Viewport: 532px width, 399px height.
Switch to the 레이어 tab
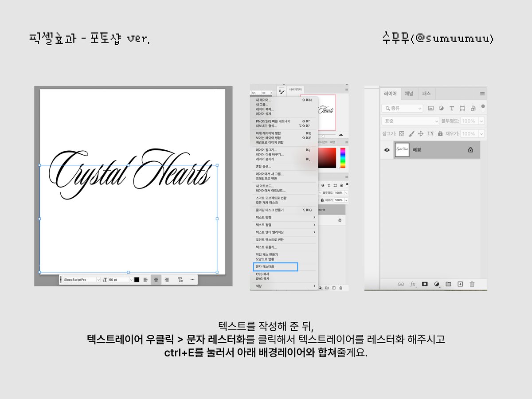point(391,94)
